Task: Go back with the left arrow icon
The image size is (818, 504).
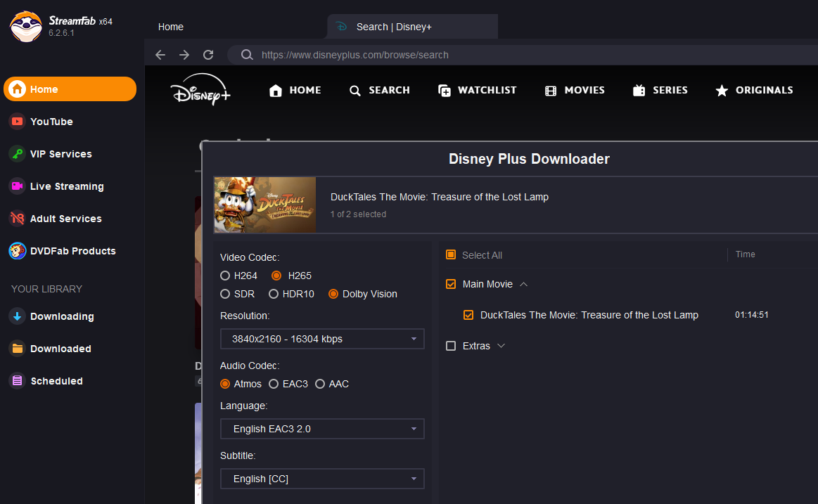Action: coord(160,55)
